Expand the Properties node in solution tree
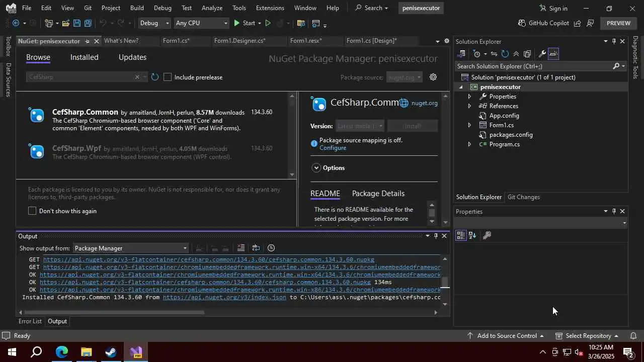Image resolution: width=644 pixels, height=362 pixels. pyautogui.click(x=469, y=97)
